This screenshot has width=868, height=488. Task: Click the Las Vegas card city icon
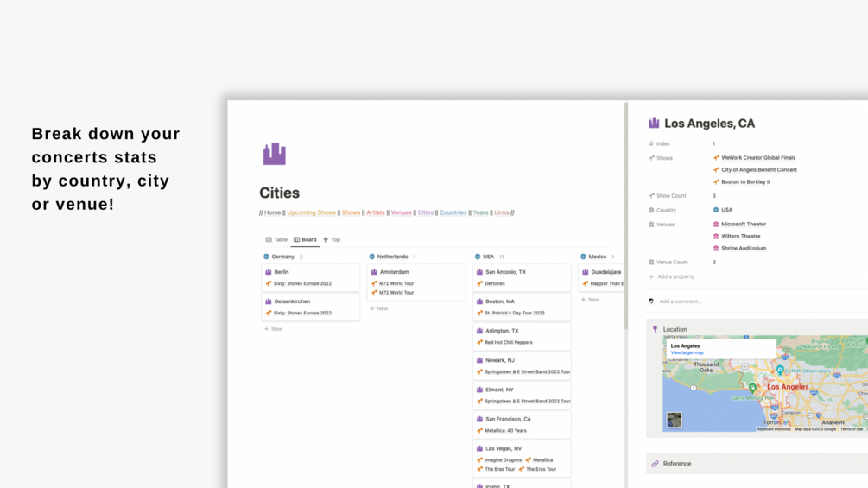[x=480, y=449]
